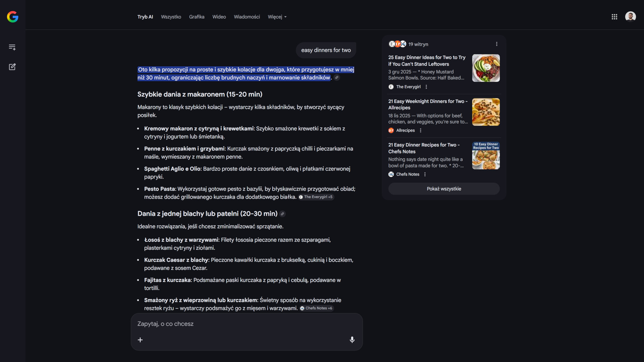Click the Google logo

click(x=12, y=17)
